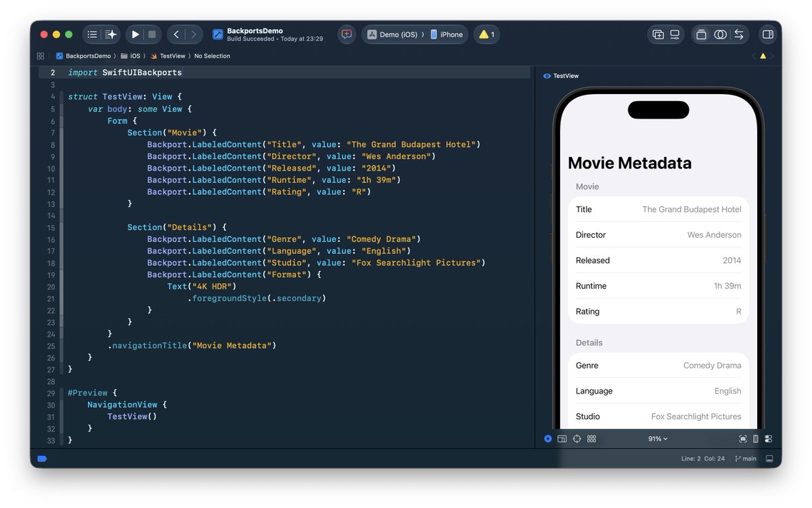Click the .navigationTitle("Movie Metadata") line
Screen dimensions: 812x508
point(192,345)
